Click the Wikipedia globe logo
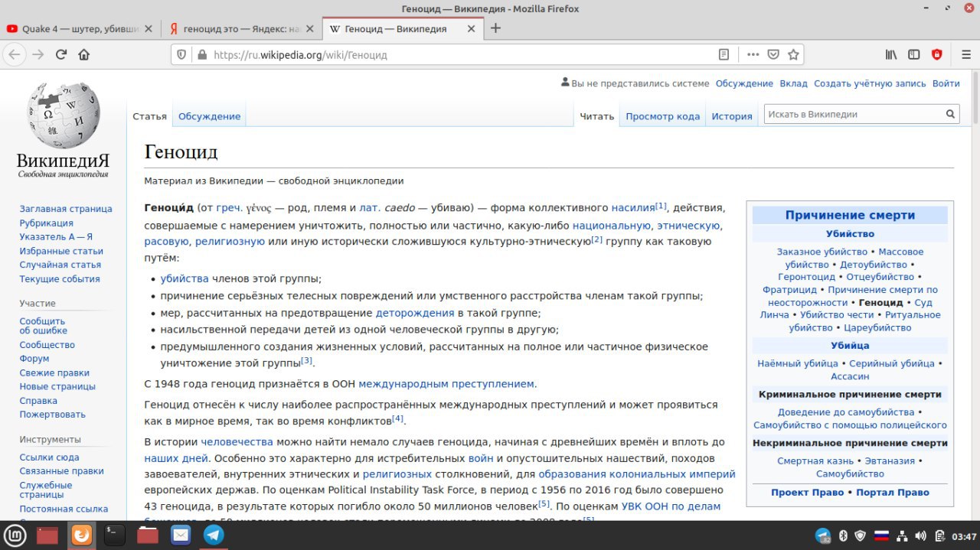980x550 pixels. [x=63, y=116]
